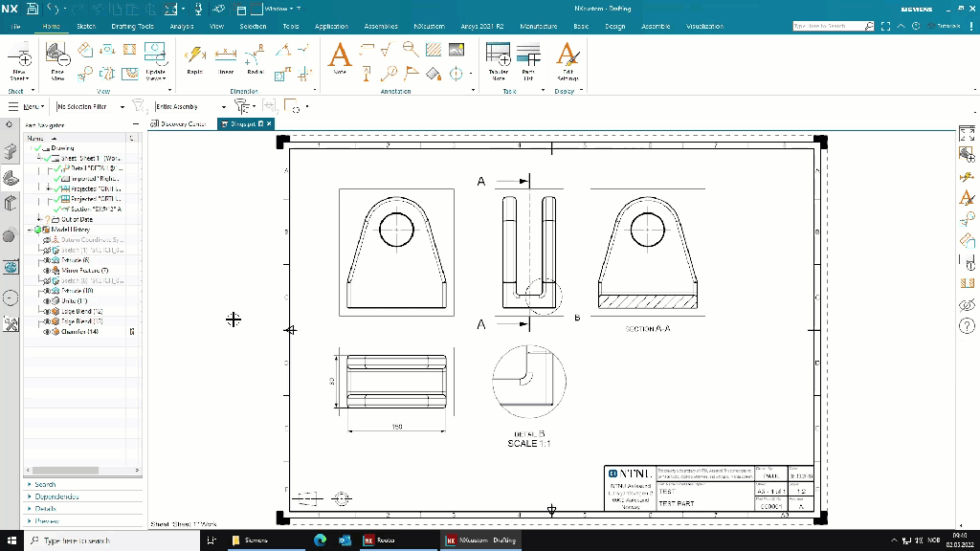Expand the Dependencies panel section
This screenshot has height=551, width=980.
(57, 496)
